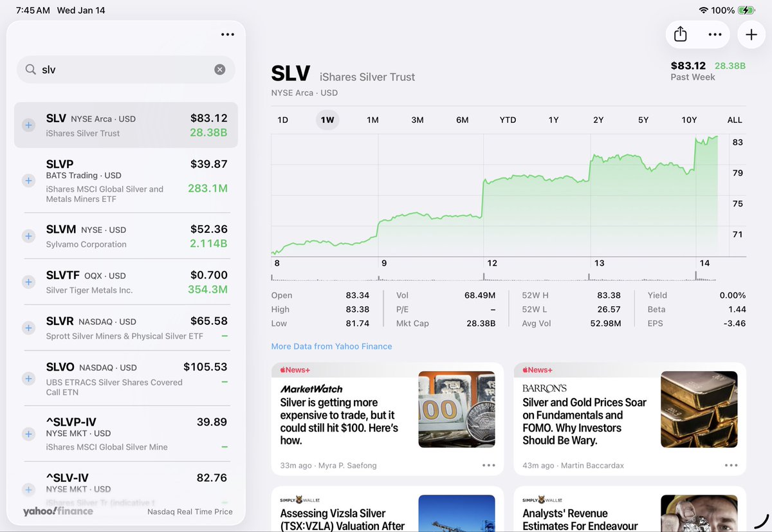Screen dimensions: 772x532
Task: Toggle SLVP 283.1M value display
Action: (x=208, y=188)
